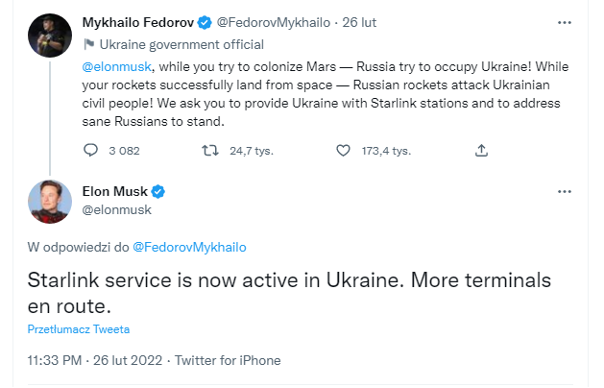Image resolution: width=604 pixels, height=388 pixels.
Task: Open three-dot menu on Elon Musk's tweet
Action: [564, 191]
